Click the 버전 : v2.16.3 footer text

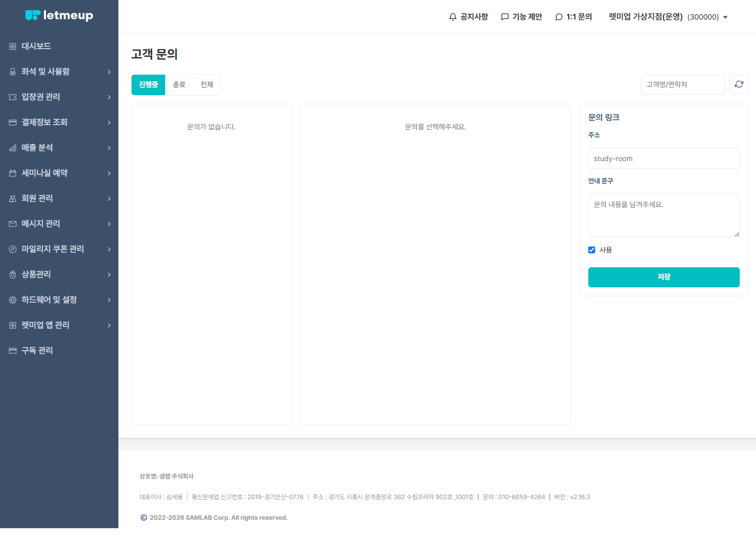[x=572, y=497]
